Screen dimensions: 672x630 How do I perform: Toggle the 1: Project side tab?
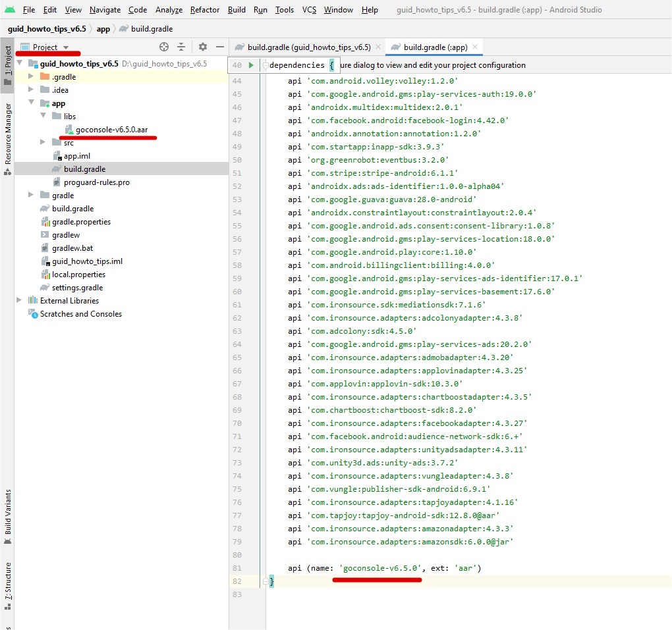coord(7,65)
